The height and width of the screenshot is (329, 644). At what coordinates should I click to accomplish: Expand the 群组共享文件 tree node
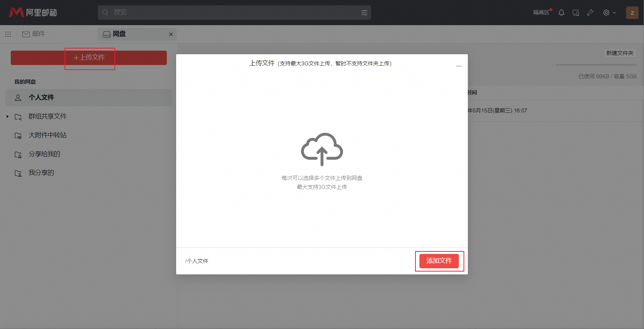7,116
